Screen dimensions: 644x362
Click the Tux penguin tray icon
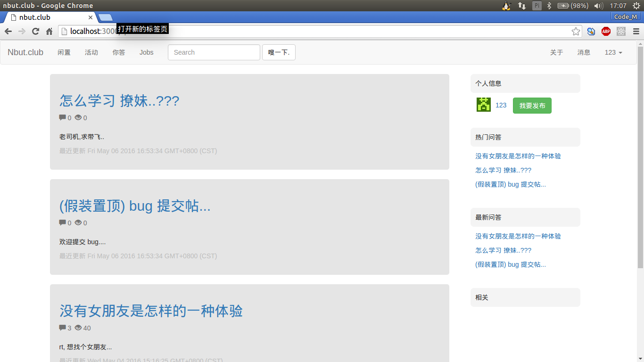click(x=507, y=6)
